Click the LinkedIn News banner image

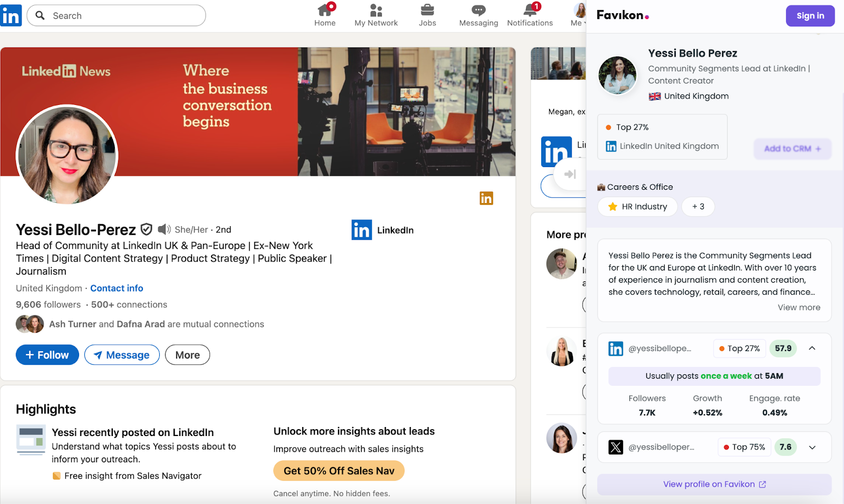click(x=258, y=112)
